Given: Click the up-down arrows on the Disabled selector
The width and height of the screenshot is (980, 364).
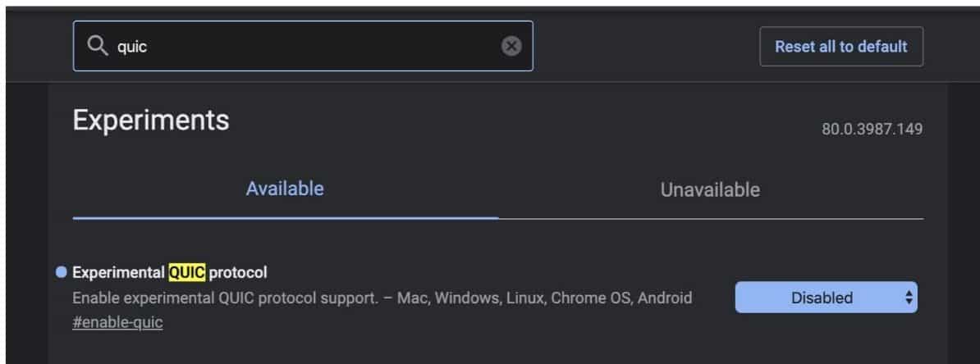Looking at the screenshot, I should point(909,298).
